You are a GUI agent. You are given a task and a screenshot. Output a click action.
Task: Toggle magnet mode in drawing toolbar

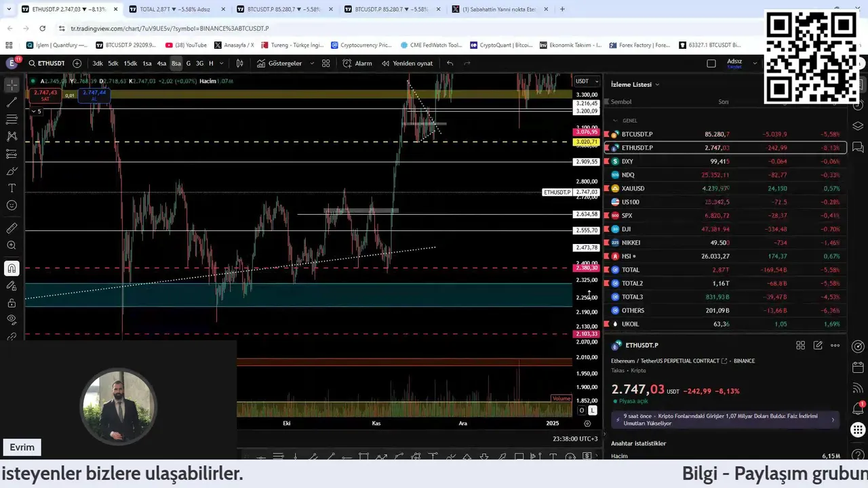point(12,268)
